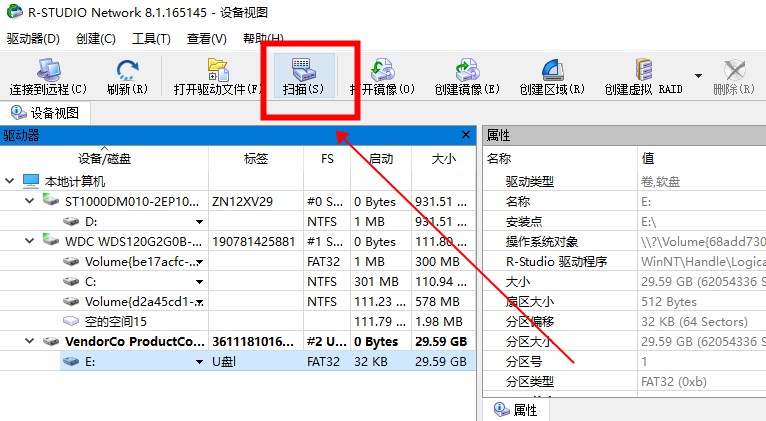
Task: Sort by the 设备/磁盘 column header
Action: point(104,159)
